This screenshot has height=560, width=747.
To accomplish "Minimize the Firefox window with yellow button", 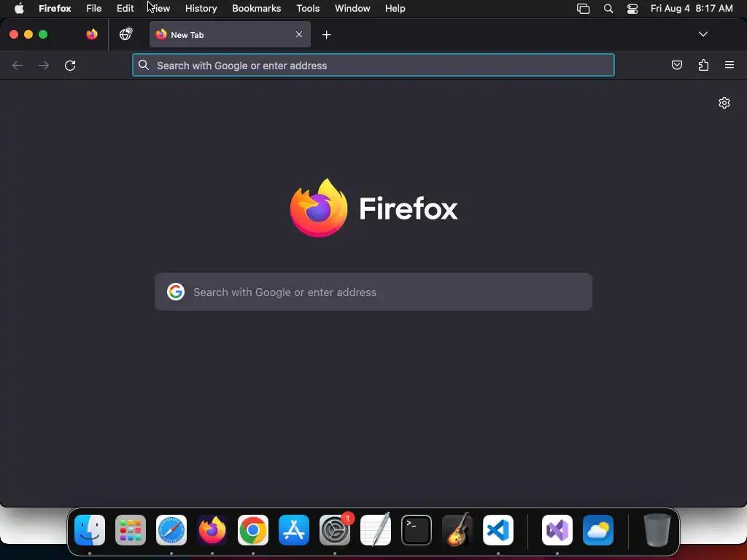I will click(x=28, y=34).
